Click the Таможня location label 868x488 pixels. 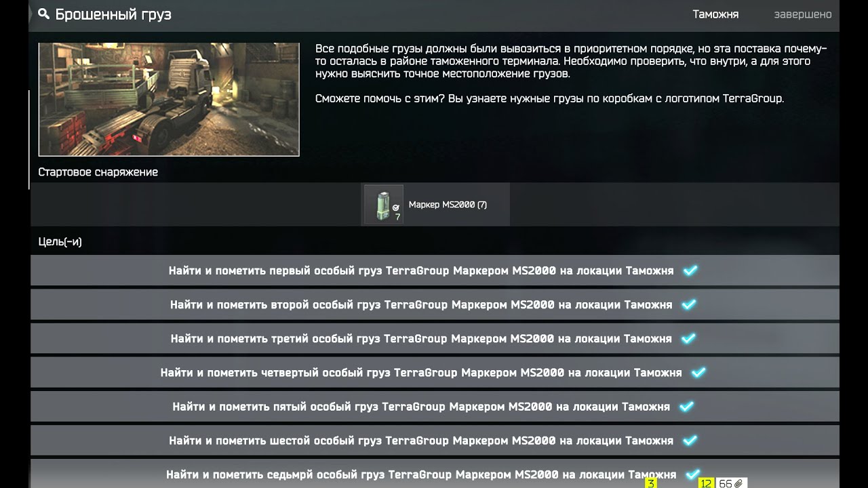(x=715, y=14)
